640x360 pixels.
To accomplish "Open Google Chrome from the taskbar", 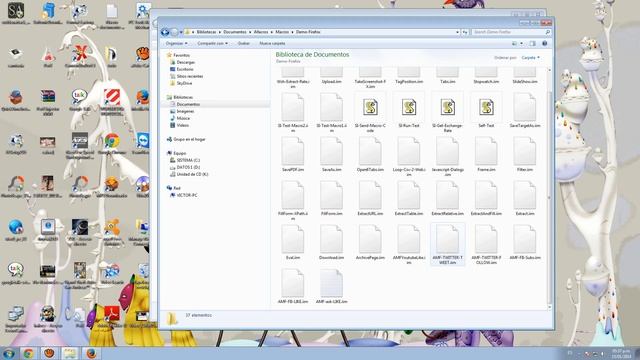I will click(x=29, y=353).
